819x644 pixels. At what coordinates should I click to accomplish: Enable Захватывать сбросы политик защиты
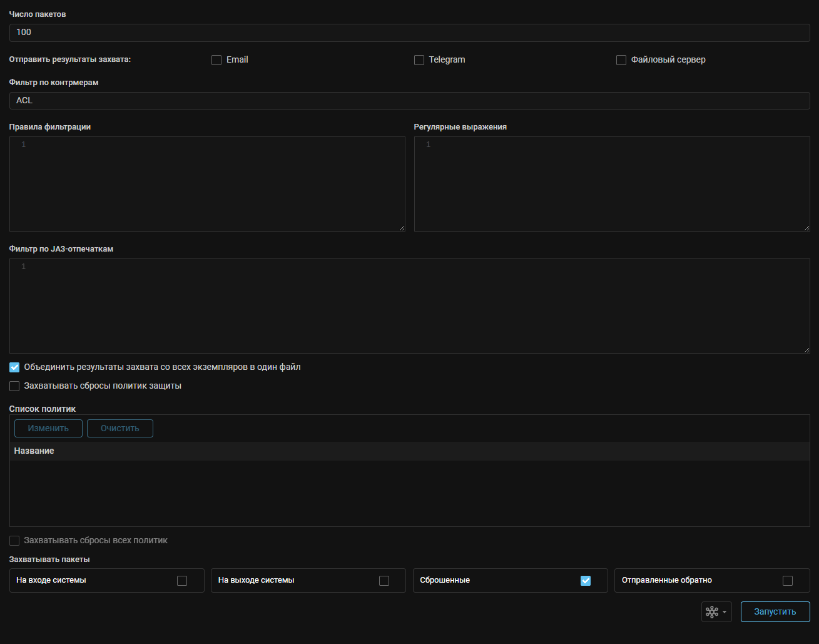14,386
